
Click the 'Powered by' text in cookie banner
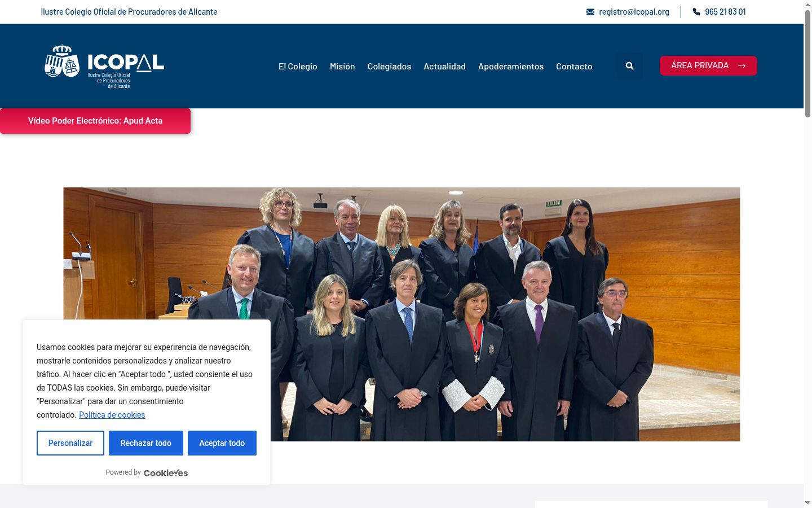coord(123,472)
